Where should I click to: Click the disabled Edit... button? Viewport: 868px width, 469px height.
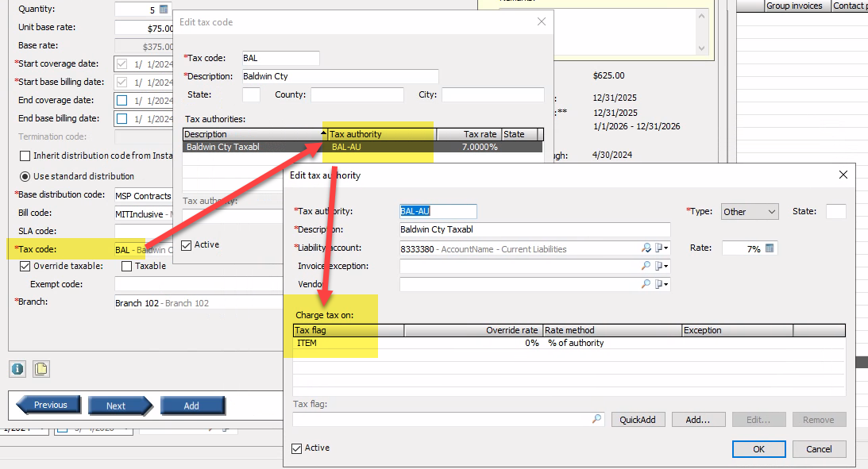pos(758,420)
